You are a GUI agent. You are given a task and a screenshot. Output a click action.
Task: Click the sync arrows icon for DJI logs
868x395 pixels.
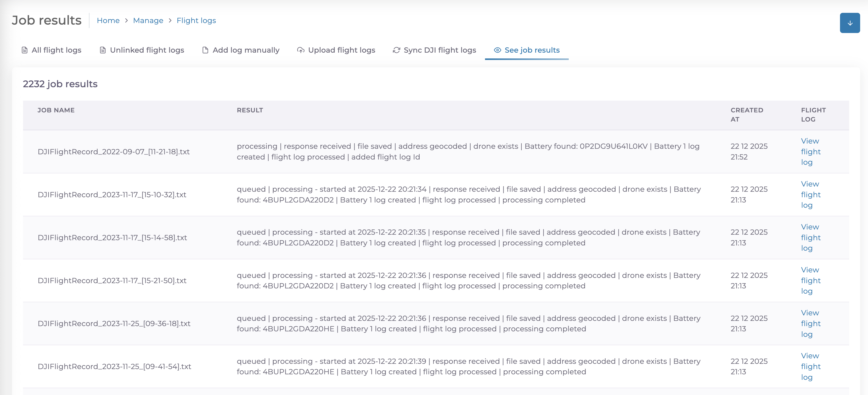point(396,50)
